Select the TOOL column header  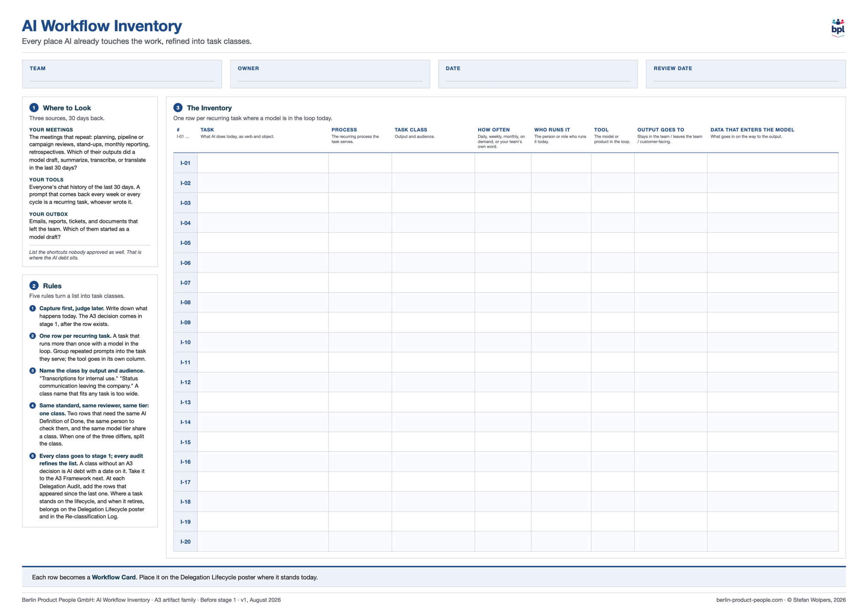click(x=601, y=130)
